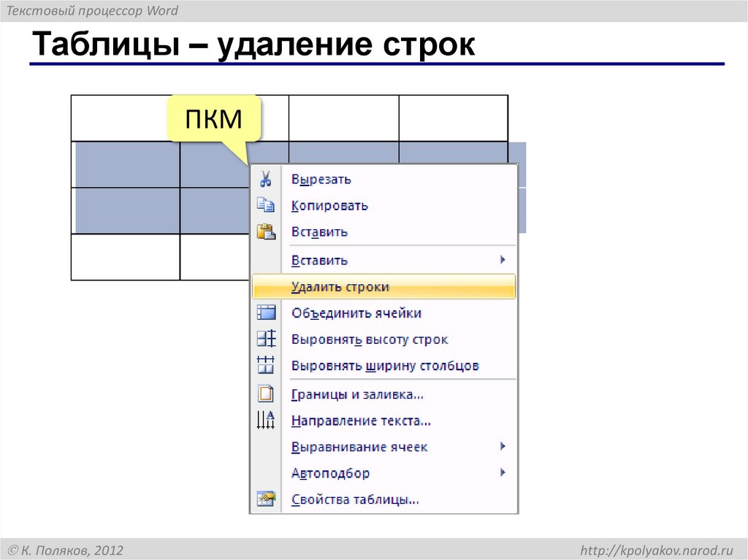Image resolution: width=748 pixels, height=560 pixels.
Task: Click the Выровнять ширину столбцов icon
Action: pyautogui.click(x=266, y=365)
